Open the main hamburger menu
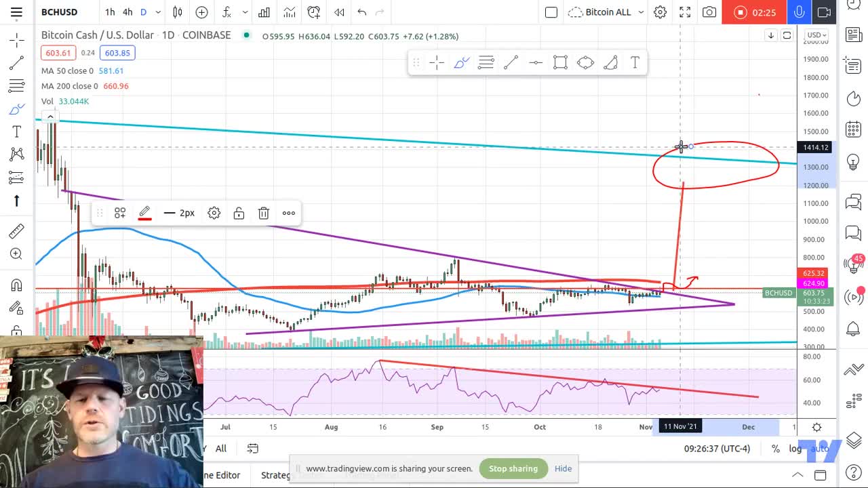Screen dimensions: 868x488 coord(16,12)
